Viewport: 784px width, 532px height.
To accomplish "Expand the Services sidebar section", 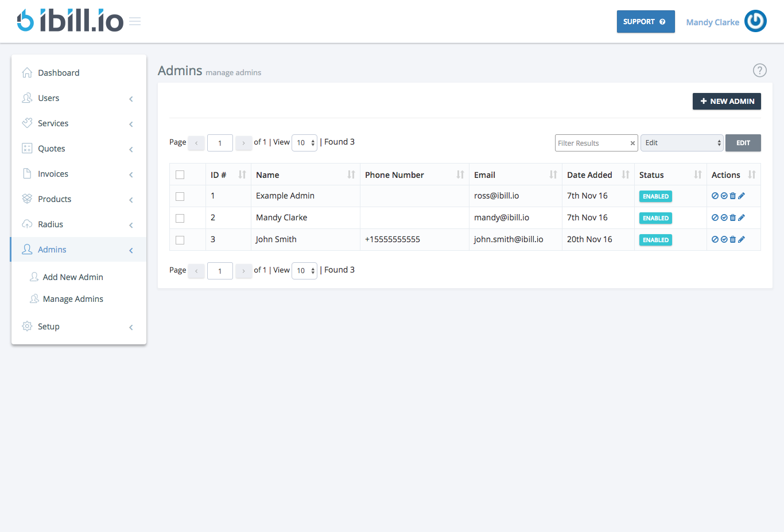I will coord(79,123).
